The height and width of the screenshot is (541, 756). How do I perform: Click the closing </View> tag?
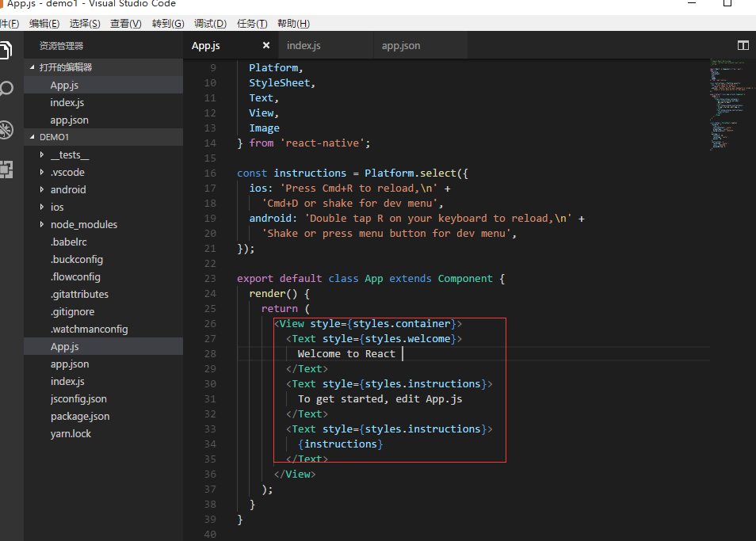tap(295, 474)
